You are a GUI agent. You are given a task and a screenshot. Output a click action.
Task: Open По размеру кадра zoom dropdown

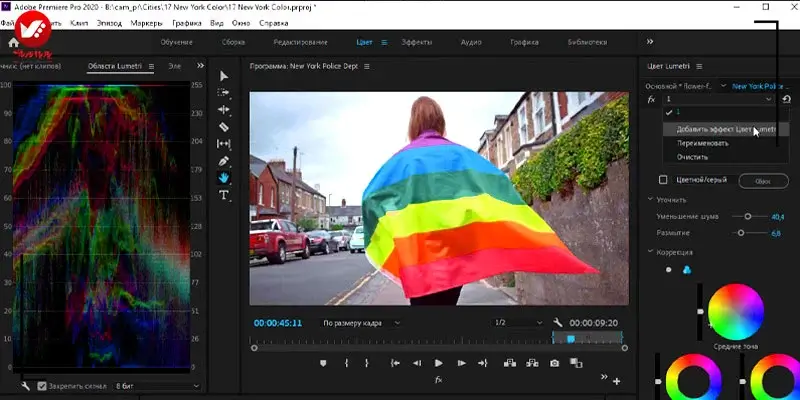click(361, 323)
